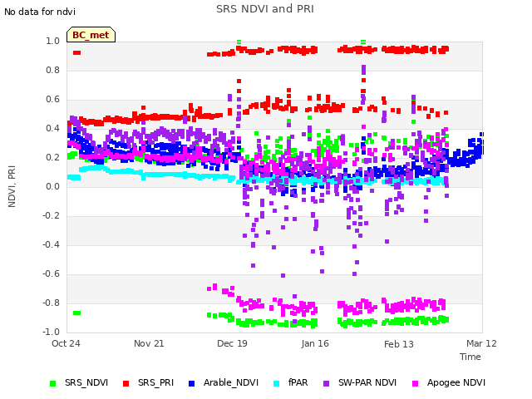The width and height of the screenshot is (532, 399).
Task: Click the Apogee NDVI magenta legend swatch
Action: [x=415, y=383]
